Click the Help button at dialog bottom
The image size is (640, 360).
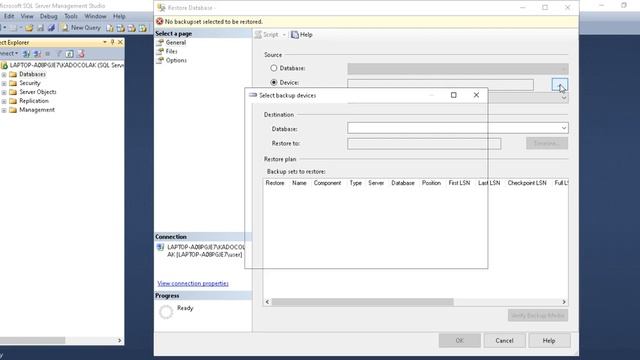tap(549, 340)
